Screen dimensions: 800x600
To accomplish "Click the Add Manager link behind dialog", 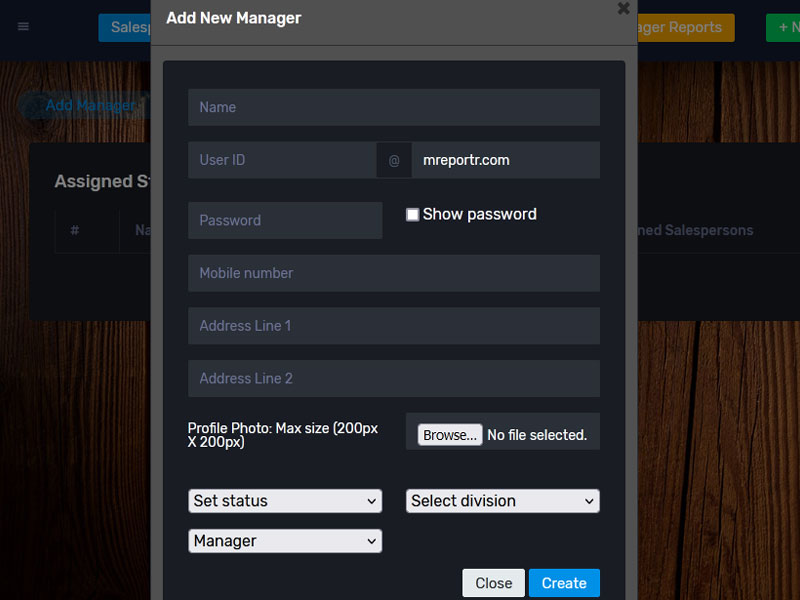I will point(88,106).
